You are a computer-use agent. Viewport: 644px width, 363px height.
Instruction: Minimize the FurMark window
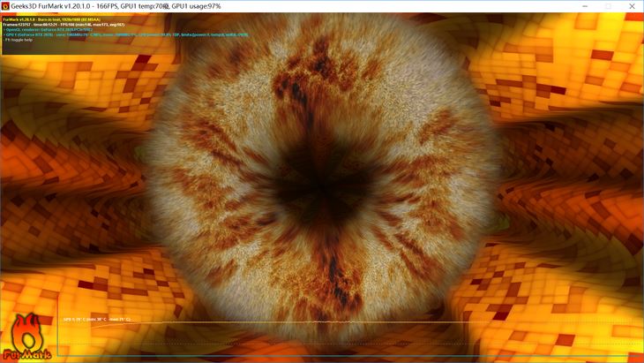click(585, 6)
